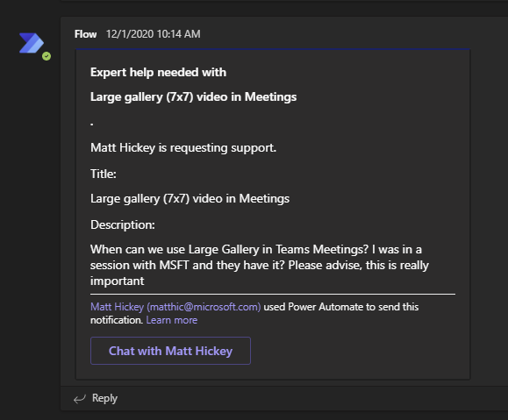508x420 pixels.
Task: Click the bold Large gallery (7x7) heading
Action: 193,96
